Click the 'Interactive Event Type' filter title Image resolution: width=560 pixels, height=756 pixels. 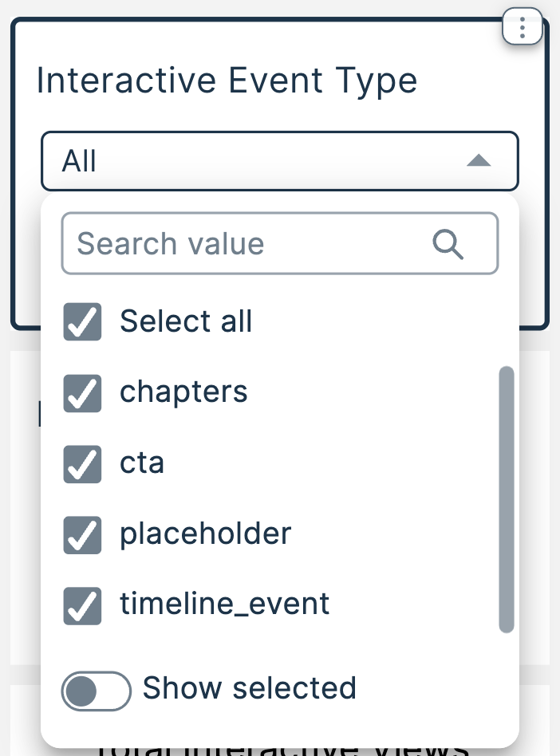(227, 81)
